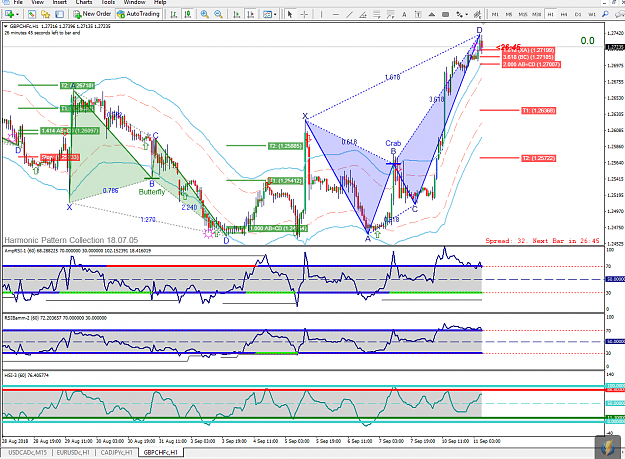Show the Terminal window icon
This screenshot has height=459, width=625.
click(59, 14)
